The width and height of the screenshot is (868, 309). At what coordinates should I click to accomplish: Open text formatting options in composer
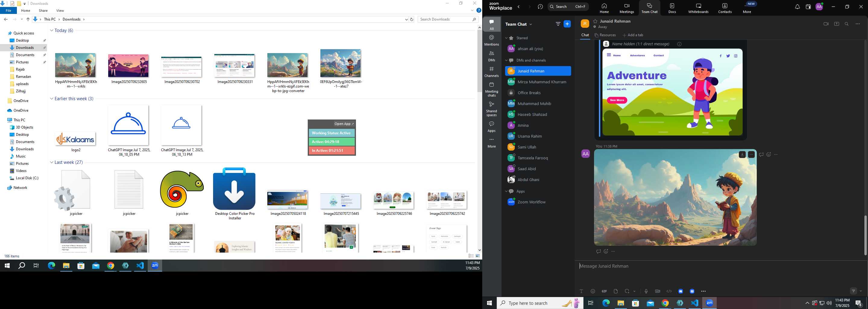581,291
